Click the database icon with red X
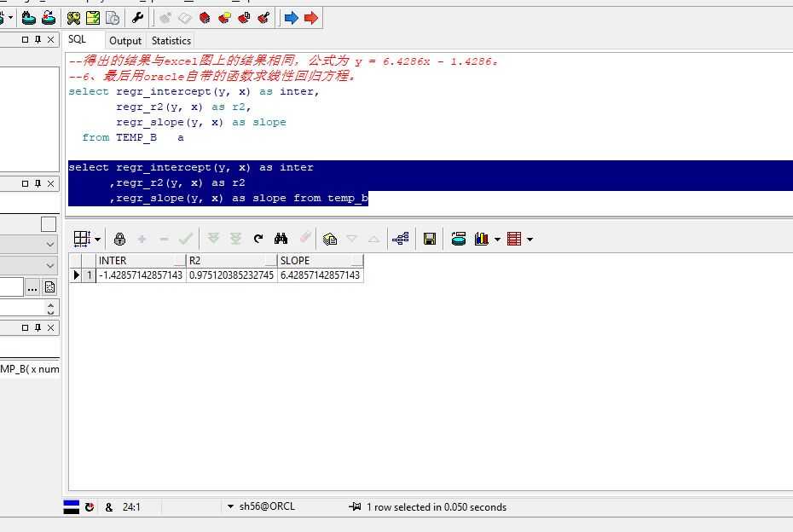Image resolution: width=793 pixels, height=532 pixels. (x=49, y=18)
